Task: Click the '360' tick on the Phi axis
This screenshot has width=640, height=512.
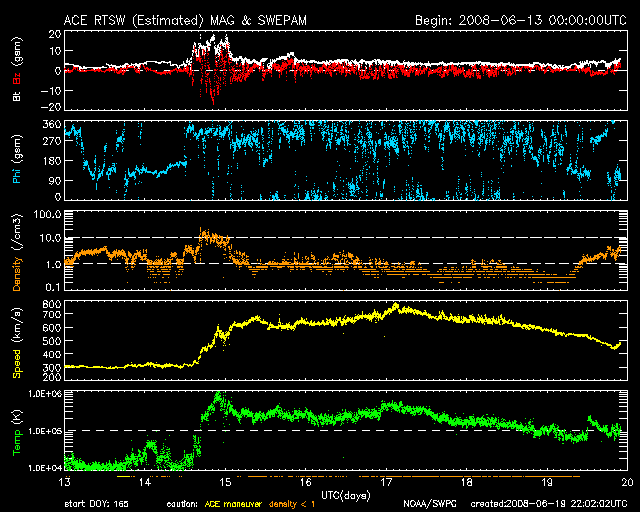Action: [x=52, y=124]
